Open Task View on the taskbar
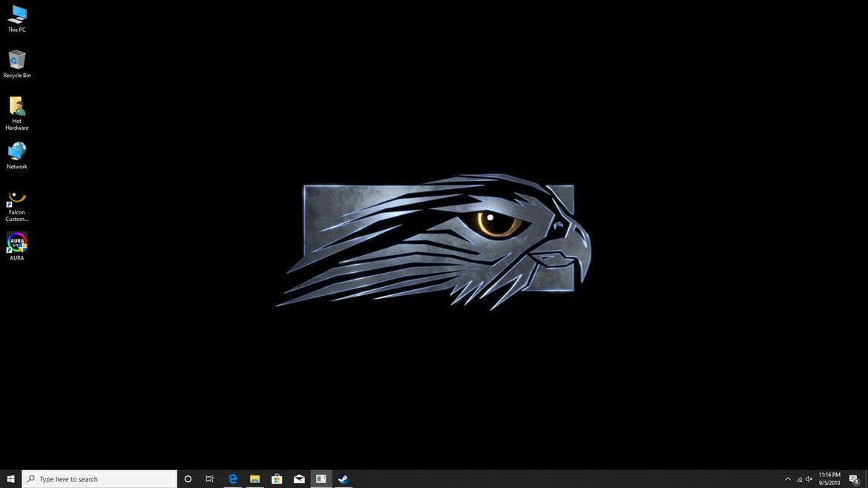 [x=210, y=479]
